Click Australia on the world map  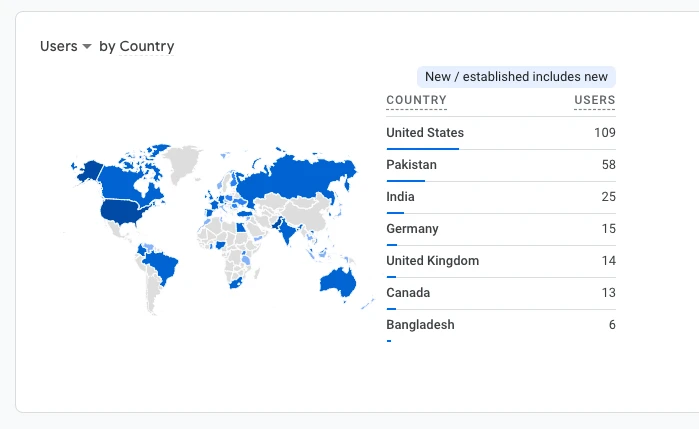click(335, 280)
